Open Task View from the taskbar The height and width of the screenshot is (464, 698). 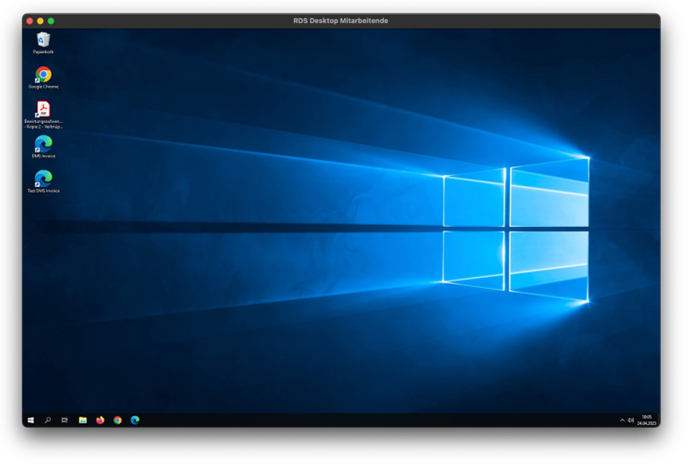(65, 420)
